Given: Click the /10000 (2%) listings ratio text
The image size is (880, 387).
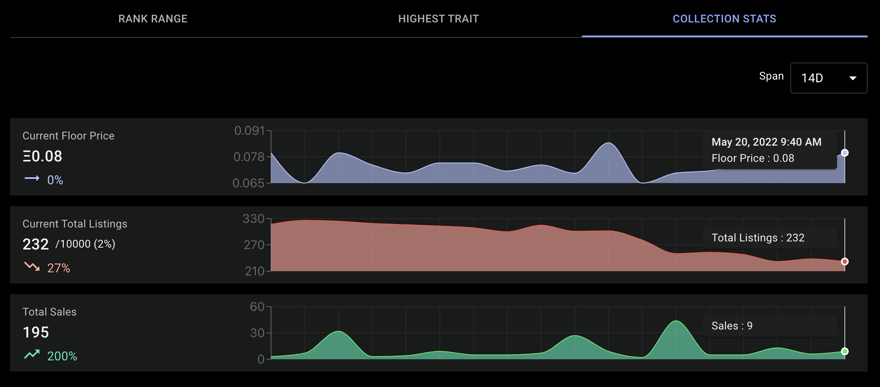Looking at the screenshot, I should [x=85, y=245].
